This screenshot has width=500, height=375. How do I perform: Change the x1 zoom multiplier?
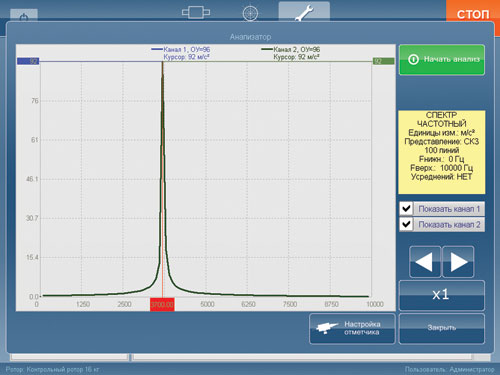pos(442,295)
